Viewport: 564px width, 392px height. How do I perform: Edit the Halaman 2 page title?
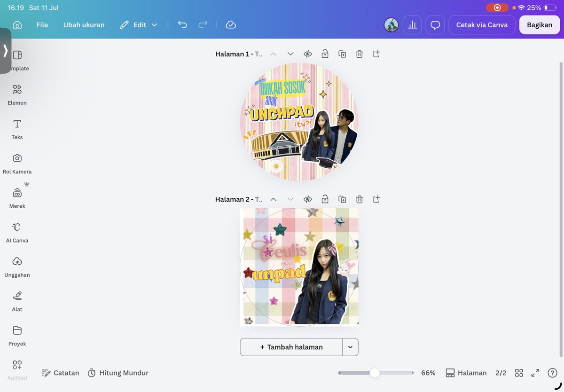(238, 199)
